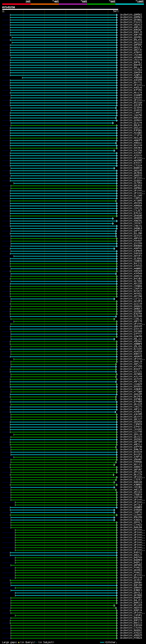This screenshot has width=146, height=644.
Task: Click the UniRef100_Q174D6 hit name
Action: 131,281
